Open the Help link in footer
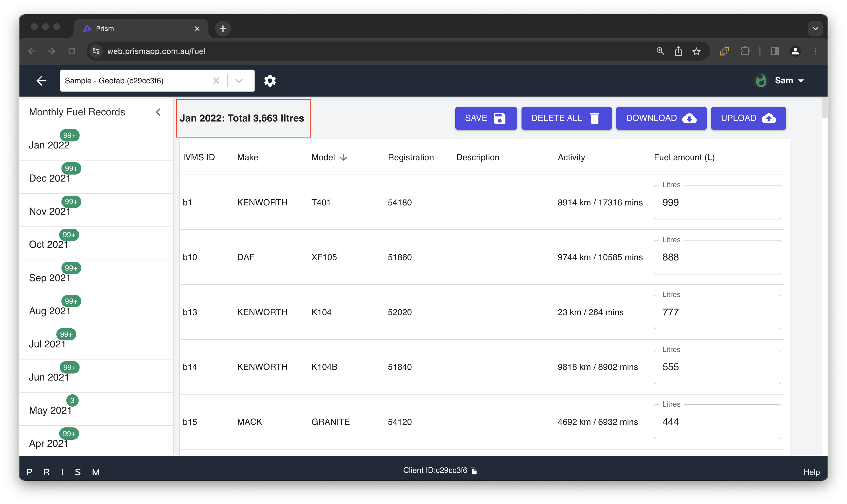847x504 pixels. 811,472
